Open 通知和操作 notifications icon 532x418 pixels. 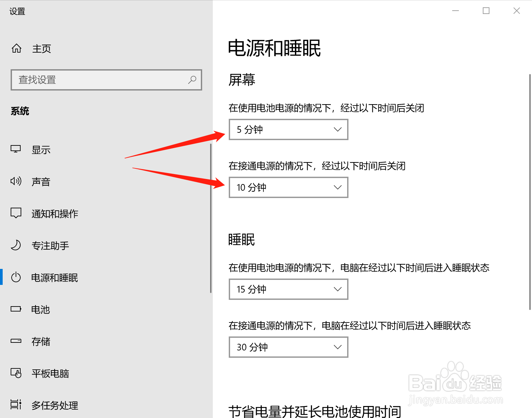point(15,213)
